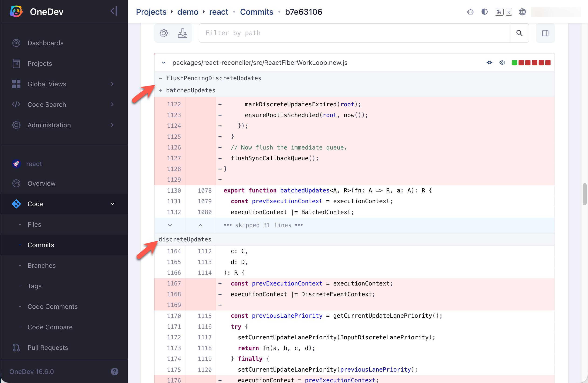This screenshot has width=588, height=383.
Task: Collapse the sidebar with the arrow icon
Action: tap(114, 11)
